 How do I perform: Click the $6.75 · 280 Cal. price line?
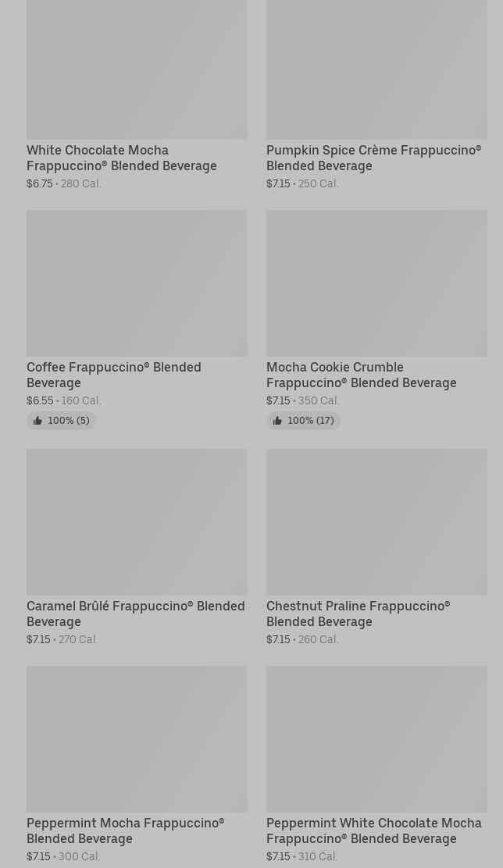[64, 184]
